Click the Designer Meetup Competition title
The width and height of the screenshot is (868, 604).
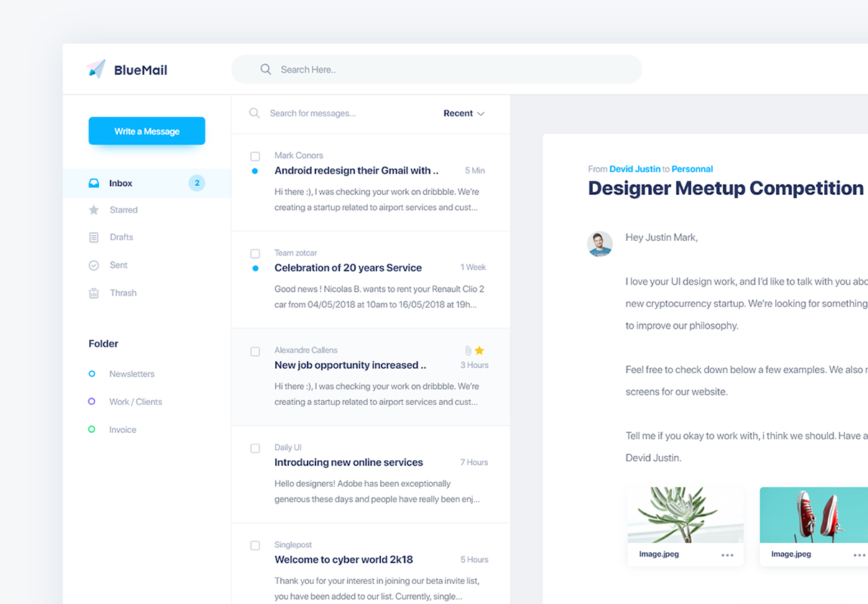pos(726,188)
